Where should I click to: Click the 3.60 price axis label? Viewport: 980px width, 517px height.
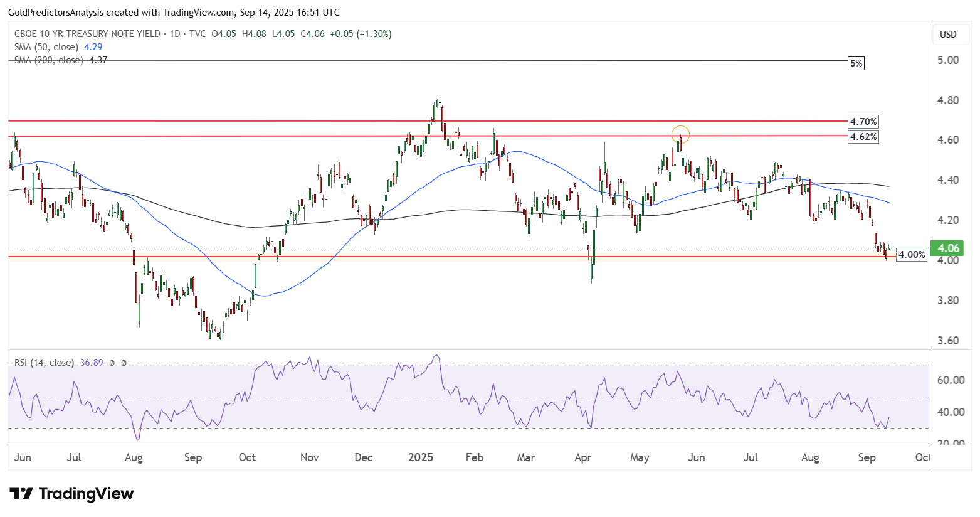click(x=949, y=341)
